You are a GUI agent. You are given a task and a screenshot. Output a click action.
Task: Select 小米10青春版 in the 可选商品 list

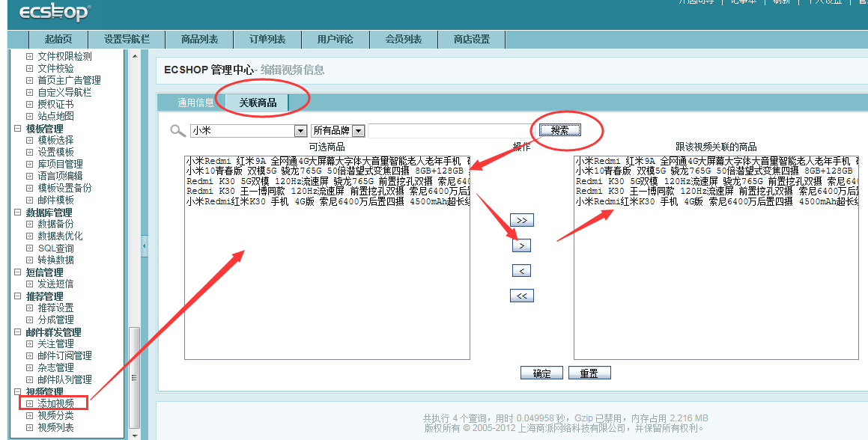(327, 171)
